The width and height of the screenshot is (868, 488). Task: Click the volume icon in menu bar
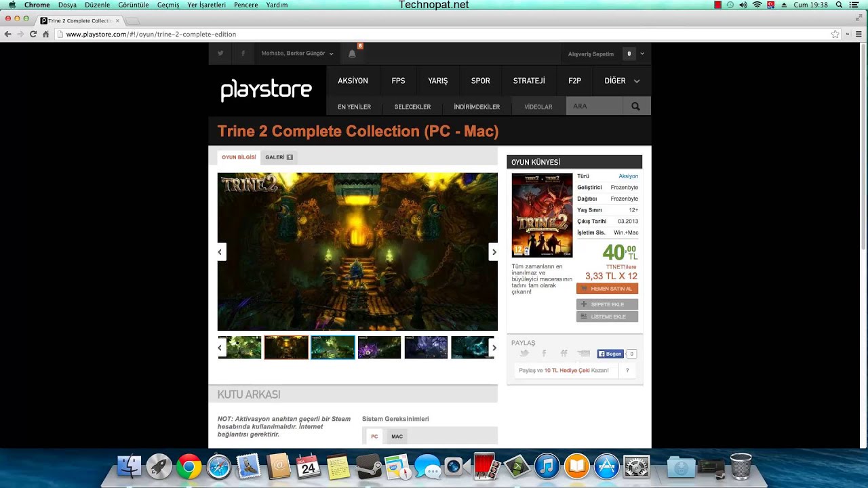coord(743,5)
